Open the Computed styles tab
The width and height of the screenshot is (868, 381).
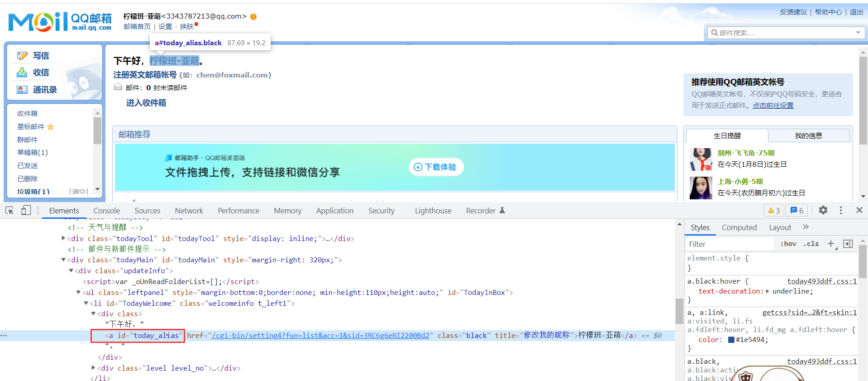(x=739, y=227)
